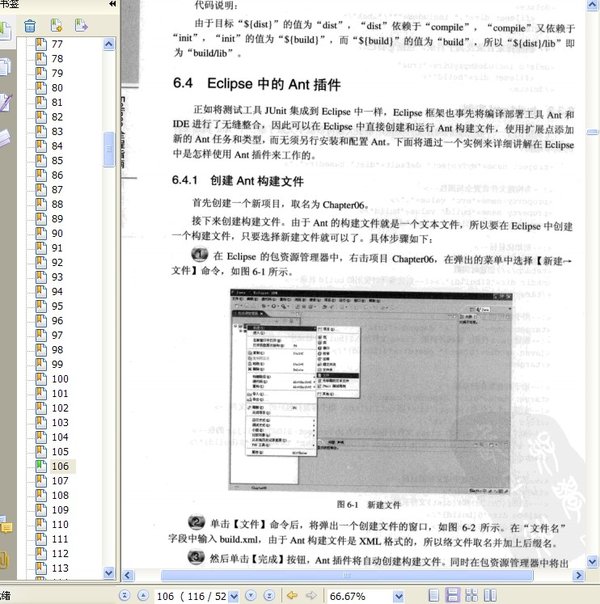Switch to single page layout

(434, 596)
